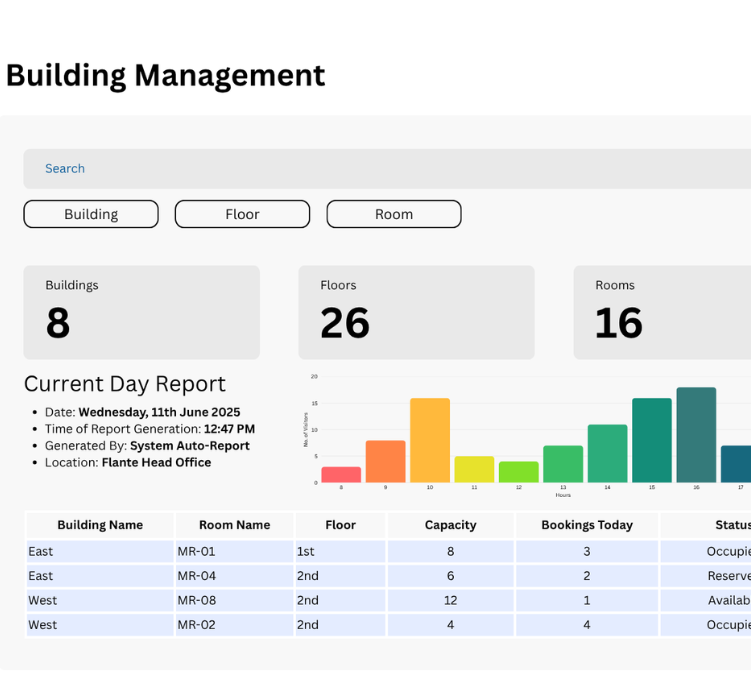The height and width of the screenshot is (696, 751).
Task: Select the MR-04 room cell
Action: click(235, 576)
